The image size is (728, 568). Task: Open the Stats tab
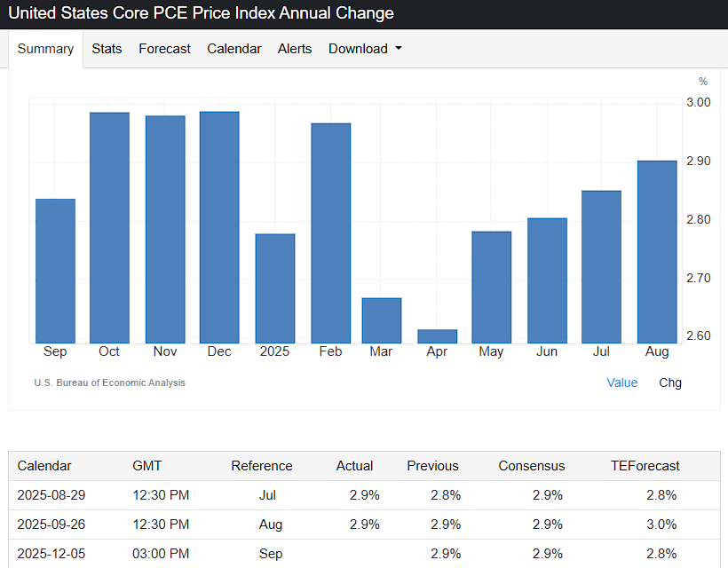107,49
